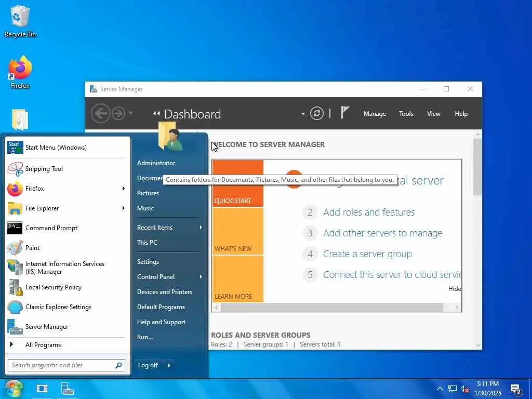Open navigation history dropdown in Server Manager
The height and width of the screenshot is (399, 532).
(x=131, y=113)
